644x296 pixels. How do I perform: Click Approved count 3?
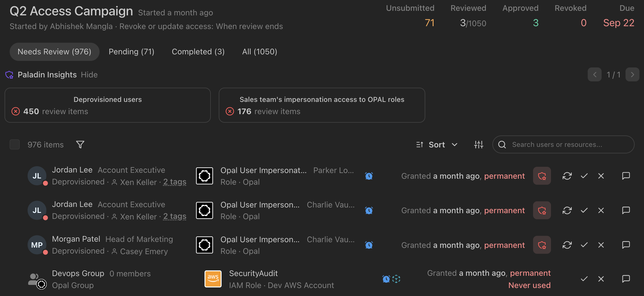click(536, 23)
